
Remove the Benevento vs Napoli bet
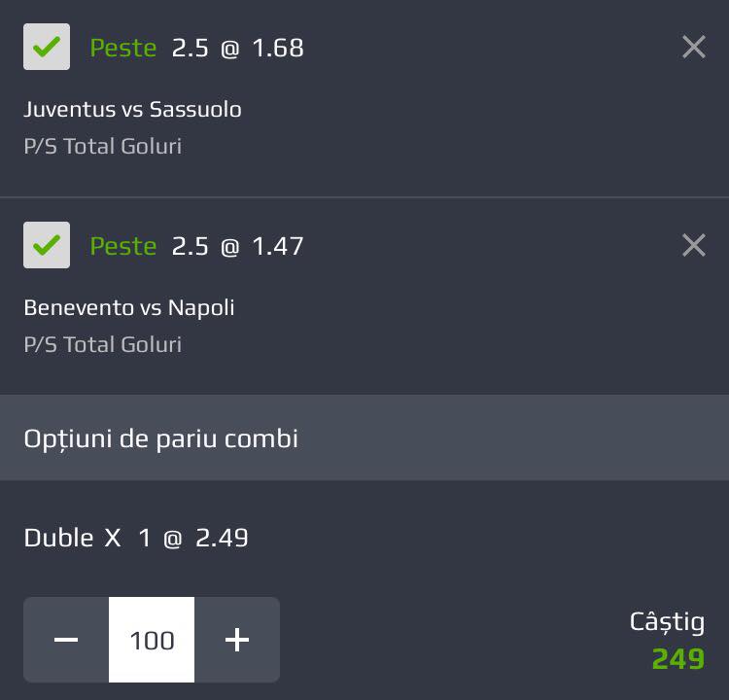[694, 245]
